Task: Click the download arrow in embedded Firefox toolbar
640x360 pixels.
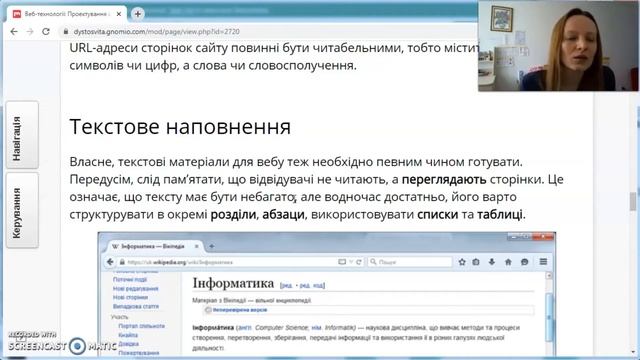Action: [x=492, y=262]
